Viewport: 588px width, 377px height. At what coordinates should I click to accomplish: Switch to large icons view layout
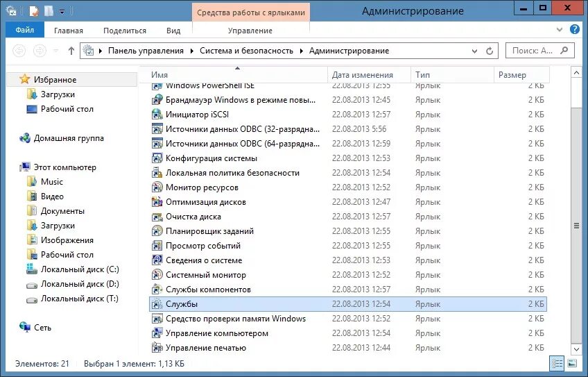pyautogui.click(x=572, y=364)
